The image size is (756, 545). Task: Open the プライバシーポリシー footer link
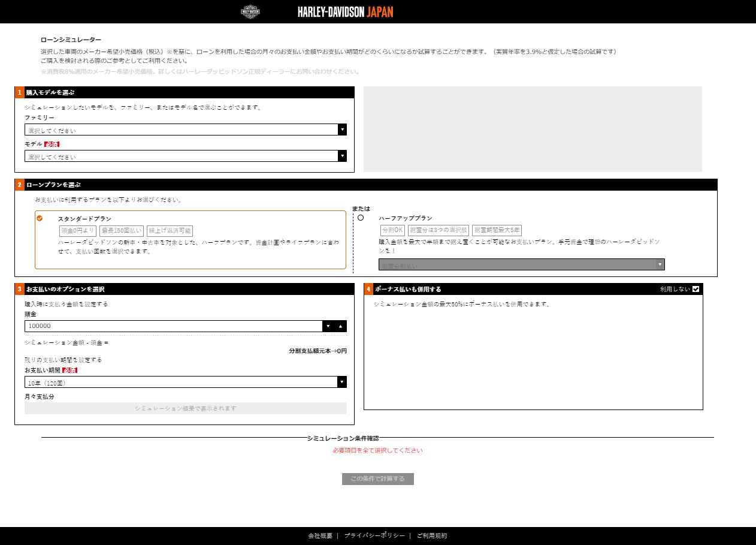[374, 536]
